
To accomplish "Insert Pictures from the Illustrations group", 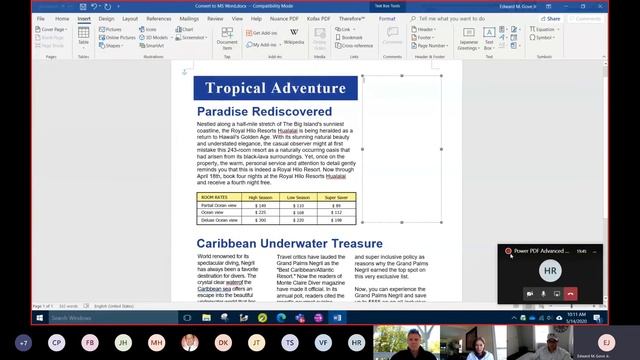I will [110, 29].
